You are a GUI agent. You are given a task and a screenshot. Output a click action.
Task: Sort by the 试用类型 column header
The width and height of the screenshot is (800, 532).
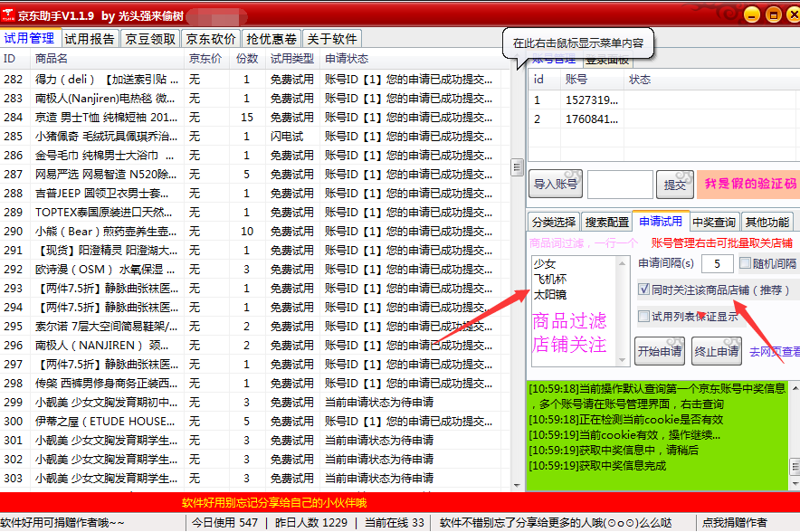pyautogui.click(x=293, y=59)
